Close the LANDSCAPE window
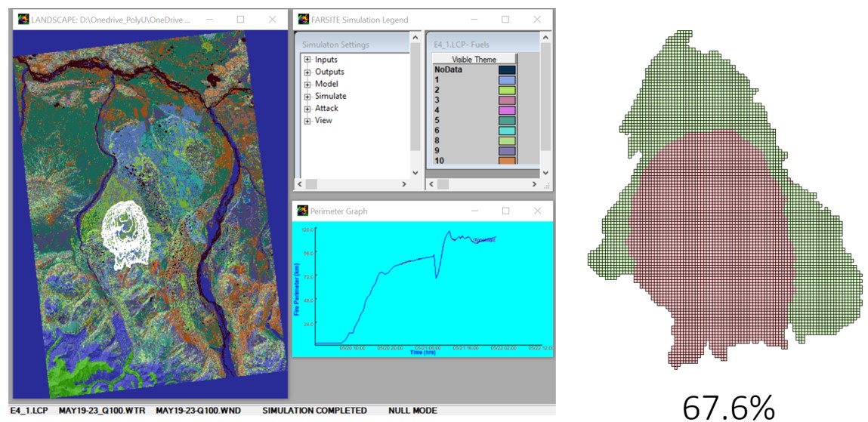The height and width of the screenshot is (422, 868). (273, 20)
